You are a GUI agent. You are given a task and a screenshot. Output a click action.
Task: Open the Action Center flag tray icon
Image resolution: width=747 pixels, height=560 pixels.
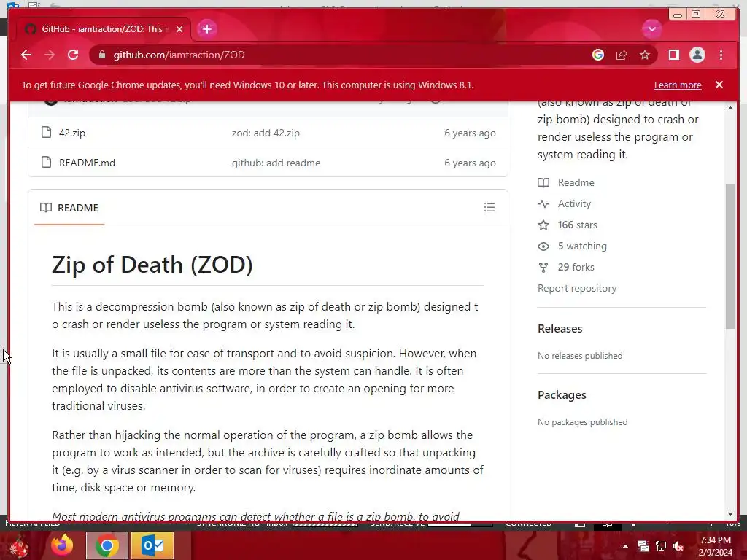[643, 546]
